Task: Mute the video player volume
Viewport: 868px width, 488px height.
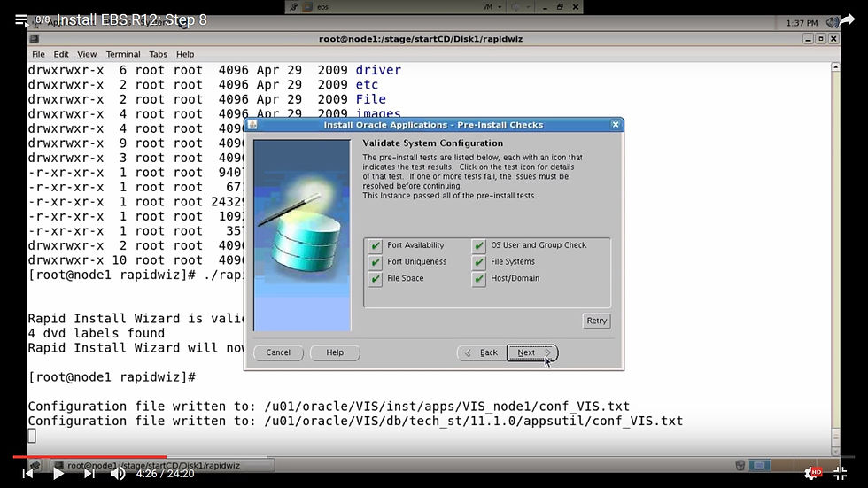Action: pyautogui.click(x=117, y=474)
